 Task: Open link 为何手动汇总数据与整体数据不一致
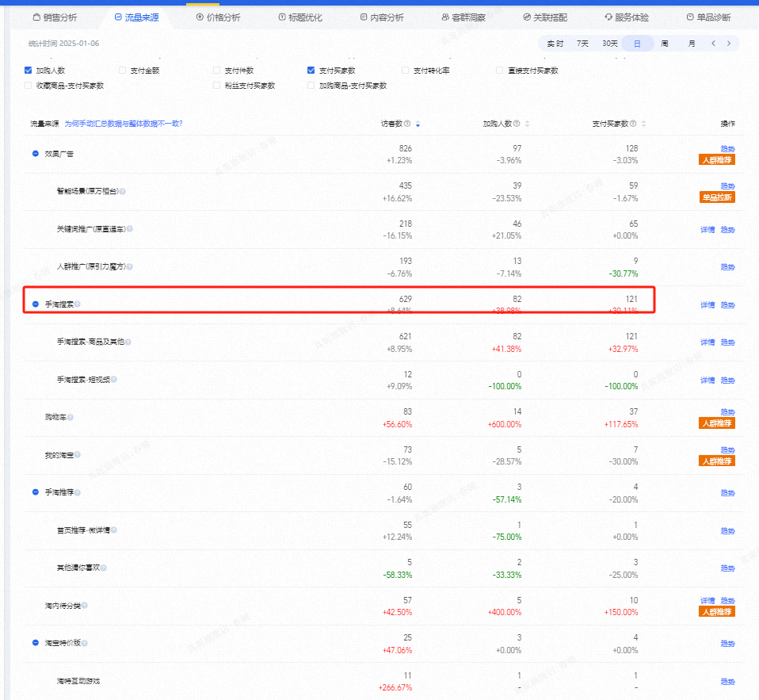click(x=123, y=124)
